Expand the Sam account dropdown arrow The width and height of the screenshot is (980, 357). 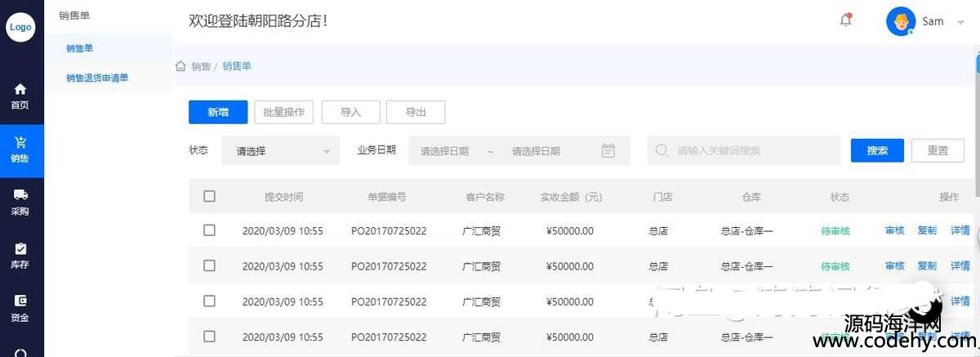(x=960, y=22)
